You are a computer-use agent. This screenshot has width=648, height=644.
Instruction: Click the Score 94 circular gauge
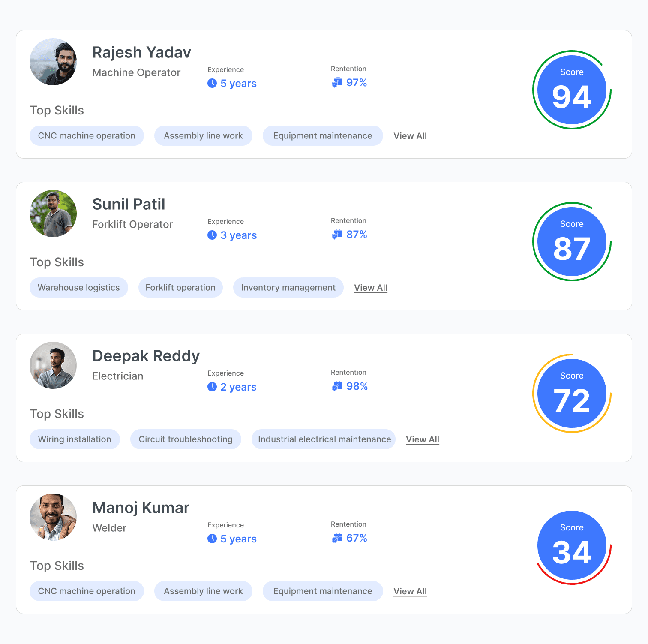pyautogui.click(x=572, y=90)
